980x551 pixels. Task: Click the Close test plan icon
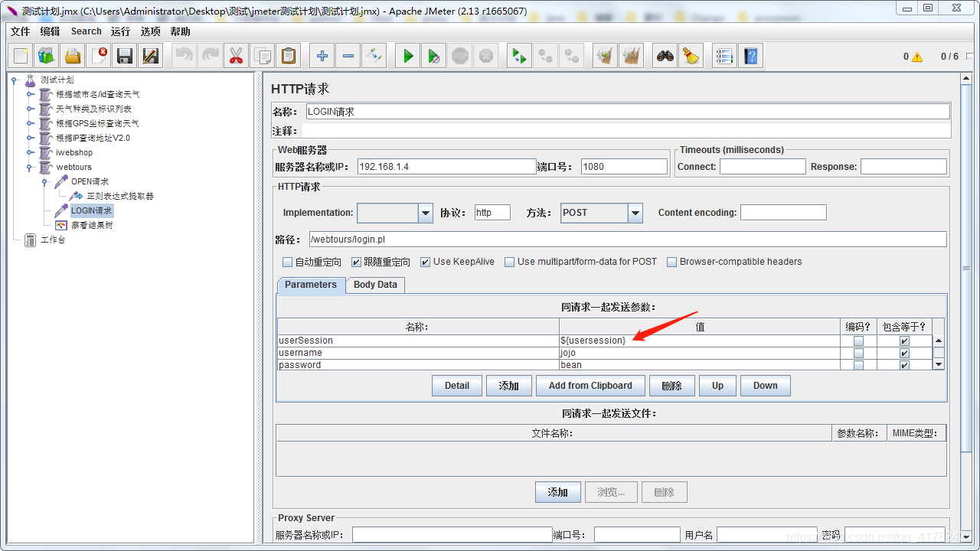click(x=99, y=56)
